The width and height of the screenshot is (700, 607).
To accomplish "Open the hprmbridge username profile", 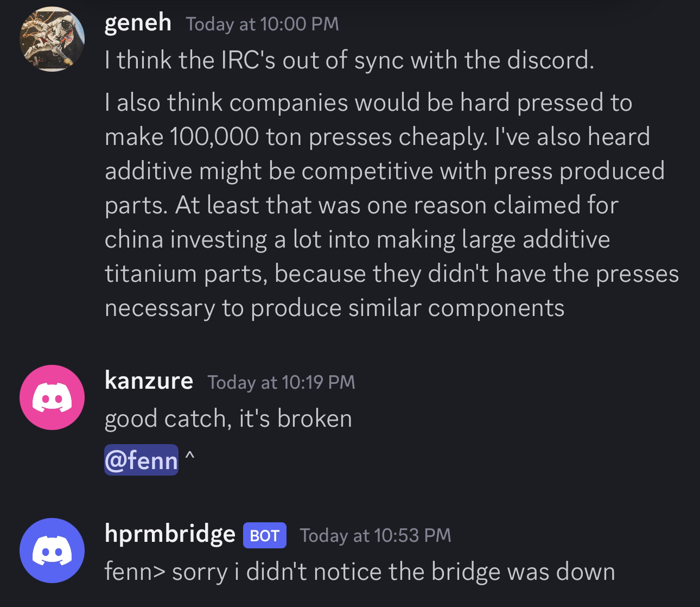I will pyautogui.click(x=170, y=534).
